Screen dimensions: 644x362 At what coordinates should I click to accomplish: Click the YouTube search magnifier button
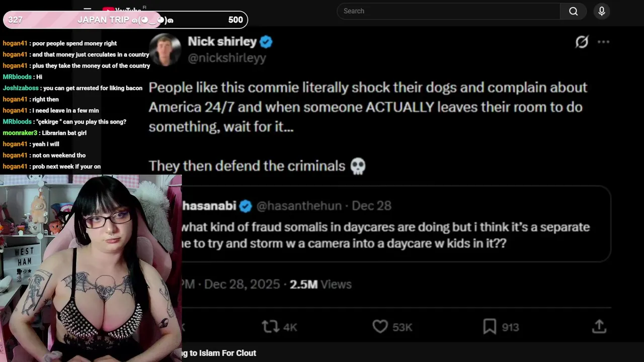point(573,11)
